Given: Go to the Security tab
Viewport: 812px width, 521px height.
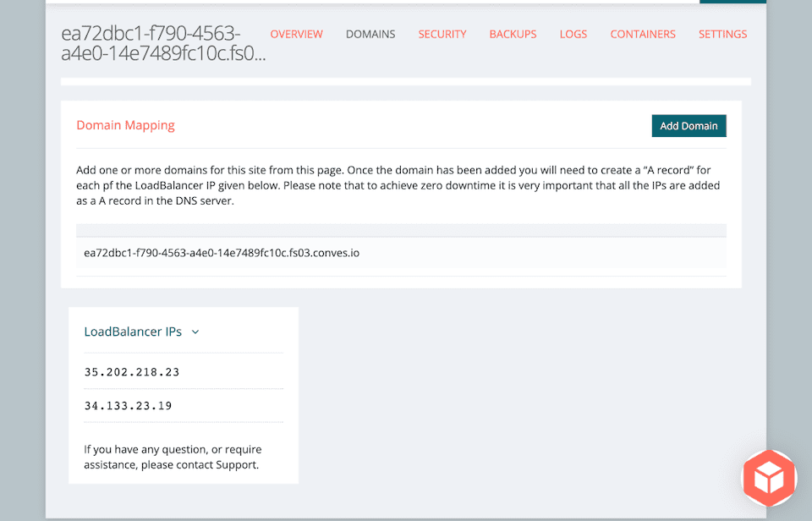Looking at the screenshot, I should click(x=442, y=34).
